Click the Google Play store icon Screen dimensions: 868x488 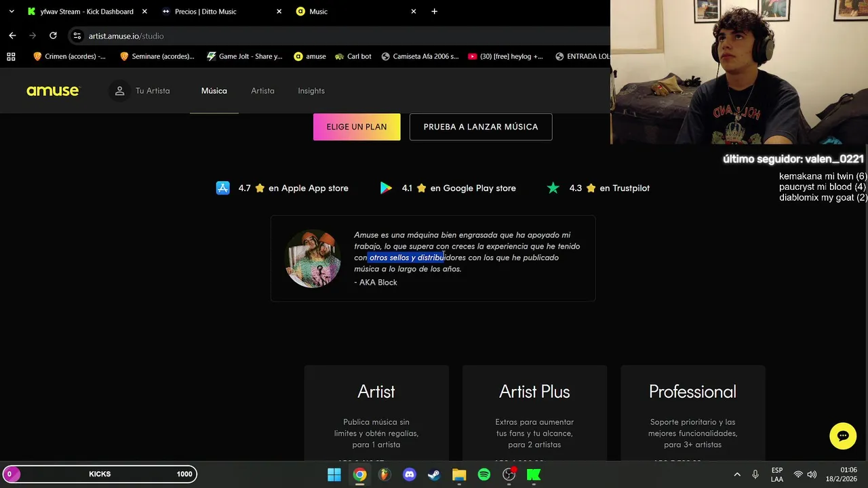click(386, 188)
